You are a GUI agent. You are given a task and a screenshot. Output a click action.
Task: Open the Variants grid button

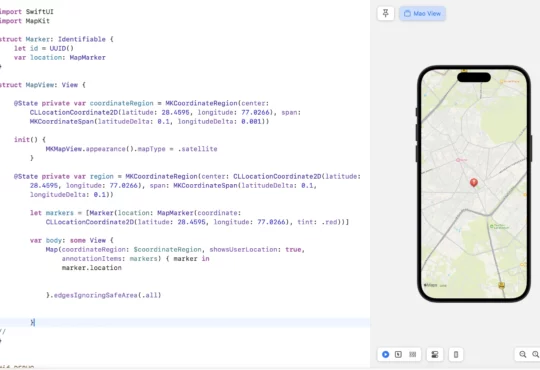click(x=413, y=354)
